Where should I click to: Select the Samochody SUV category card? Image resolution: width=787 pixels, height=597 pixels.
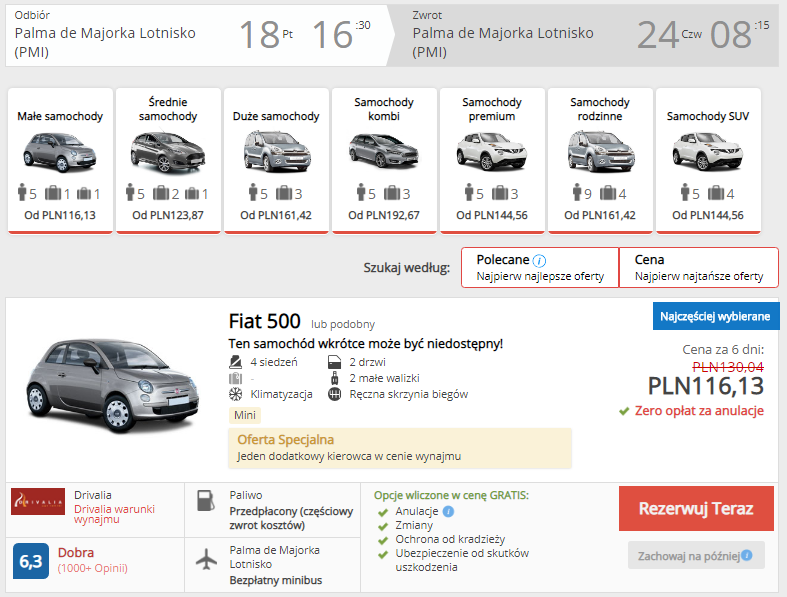click(708, 161)
